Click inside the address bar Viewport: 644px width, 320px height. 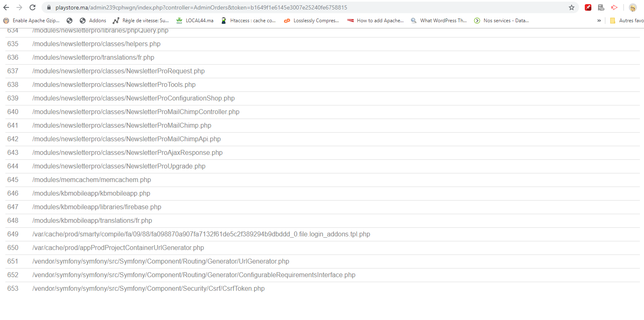288,7
